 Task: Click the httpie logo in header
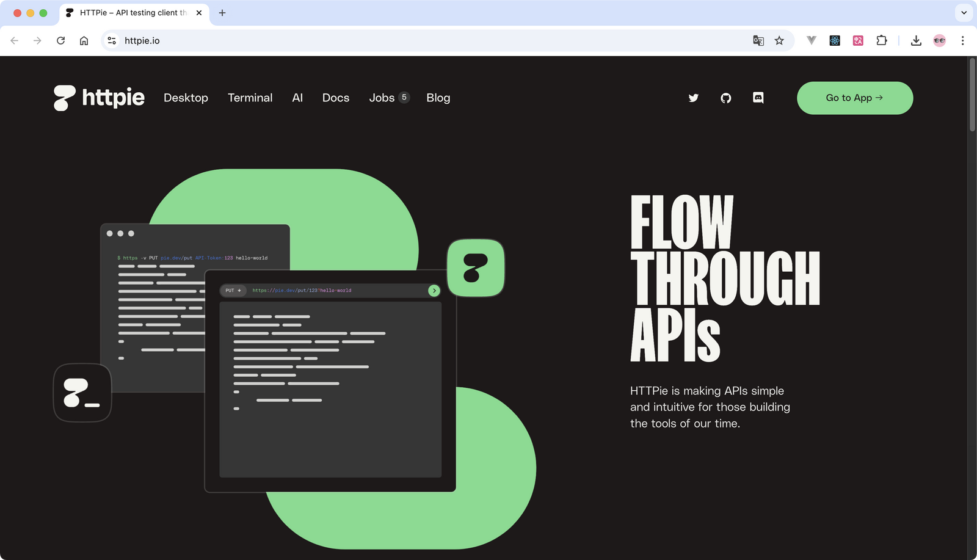pyautogui.click(x=99, y=98)
